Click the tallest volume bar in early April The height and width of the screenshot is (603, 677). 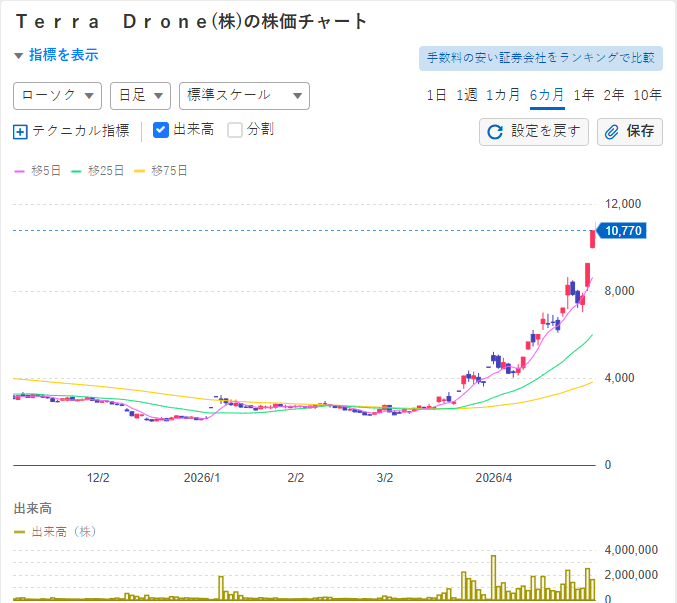tap(493, 578)
